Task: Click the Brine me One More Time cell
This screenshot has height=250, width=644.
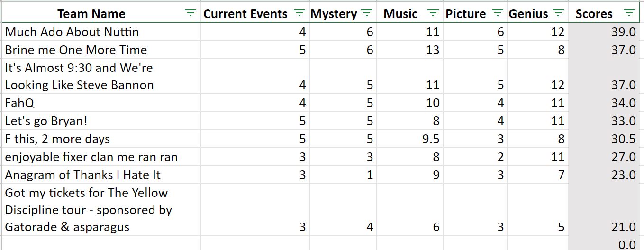Action: point(100,50)
